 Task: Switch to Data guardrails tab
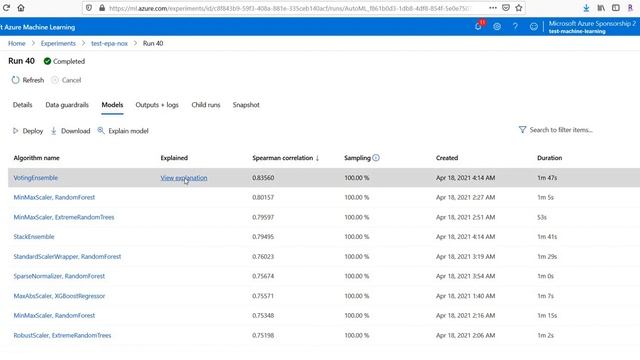click(x=67, y=105)
